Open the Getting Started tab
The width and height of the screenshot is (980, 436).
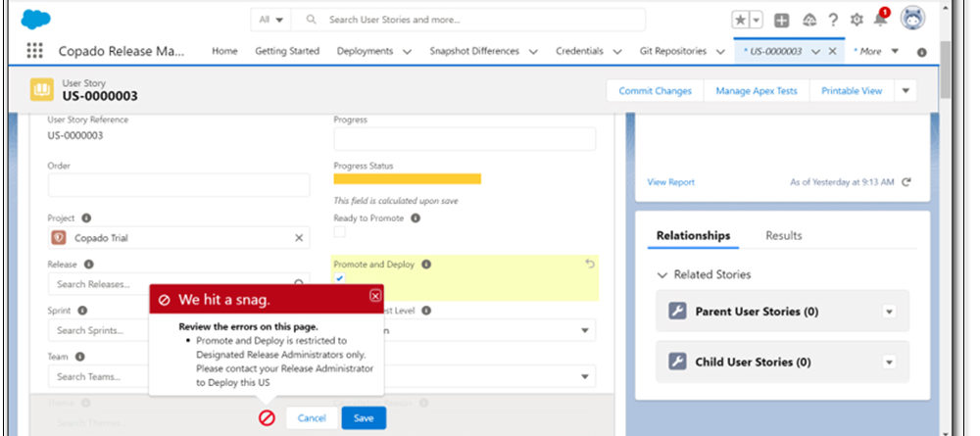point(287,51)
